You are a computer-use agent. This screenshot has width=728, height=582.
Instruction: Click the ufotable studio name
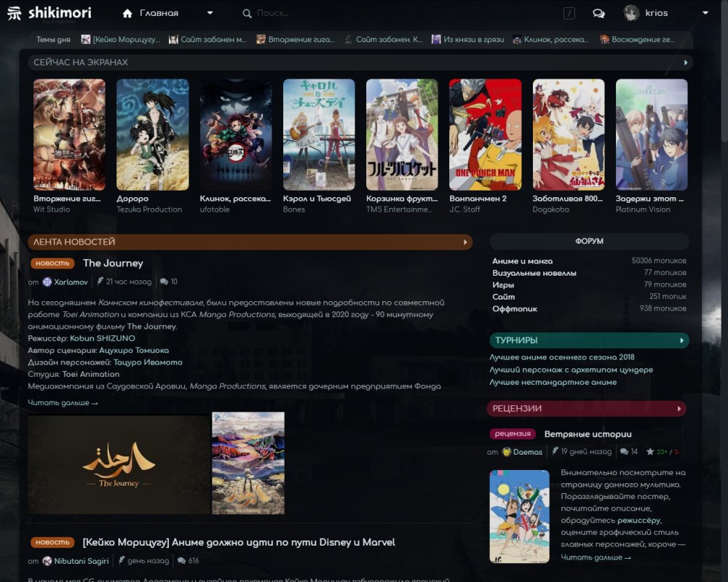pyautogui.click(x=215, y=210)
